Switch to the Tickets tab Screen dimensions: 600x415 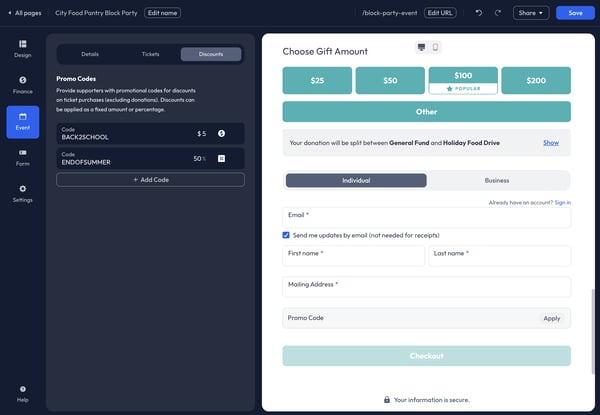pyautogui.click(x=150, y=54)
